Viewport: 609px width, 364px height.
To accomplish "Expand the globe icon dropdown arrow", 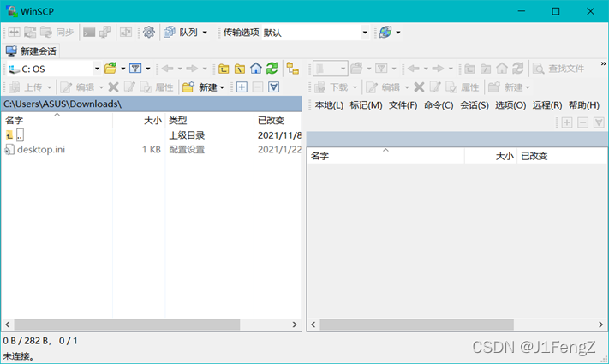I will (x=398, y=33).
